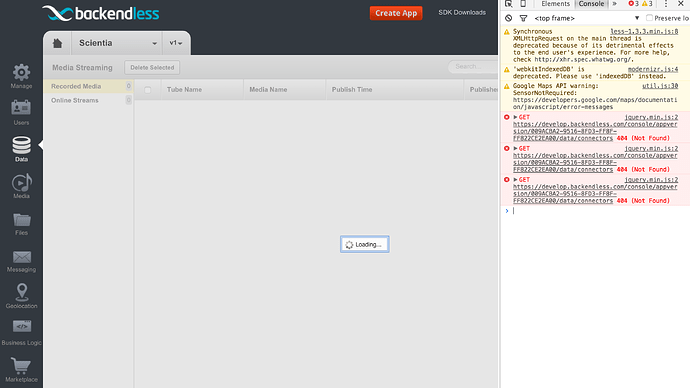
Task: Open the util.js source link
Action: click(660, 86)
